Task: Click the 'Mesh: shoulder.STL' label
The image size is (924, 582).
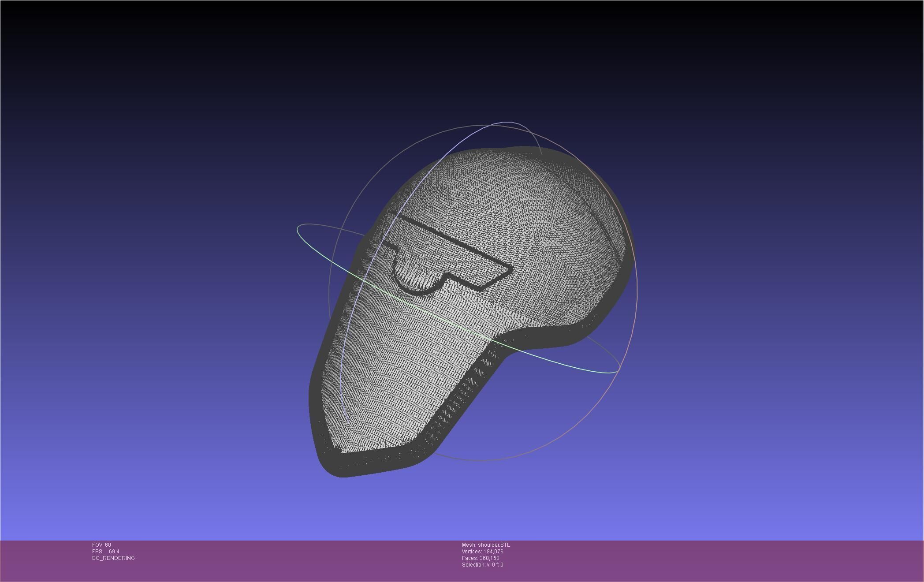Action: (486, 545)
